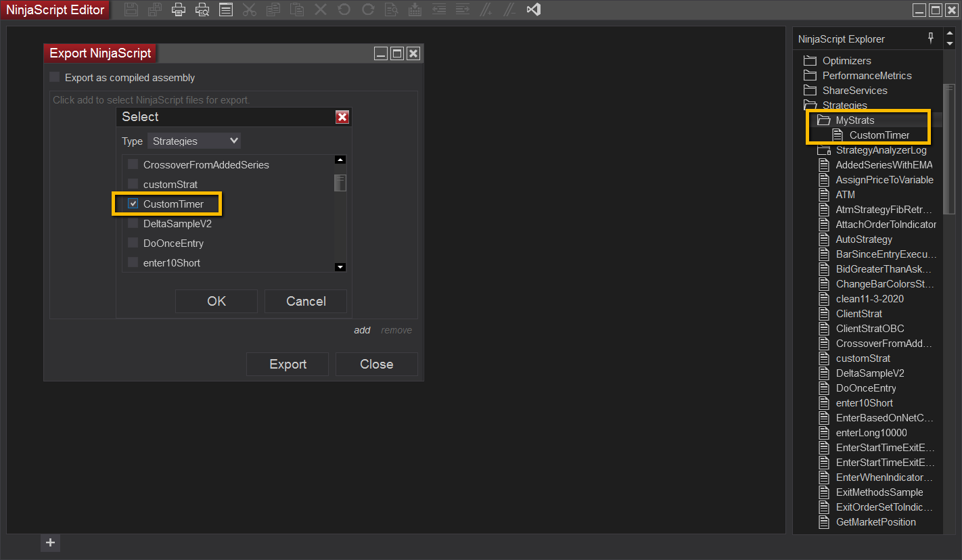Click the Paste clipboard icon
This screenshot has height=560, width=962.
point(297,10)
